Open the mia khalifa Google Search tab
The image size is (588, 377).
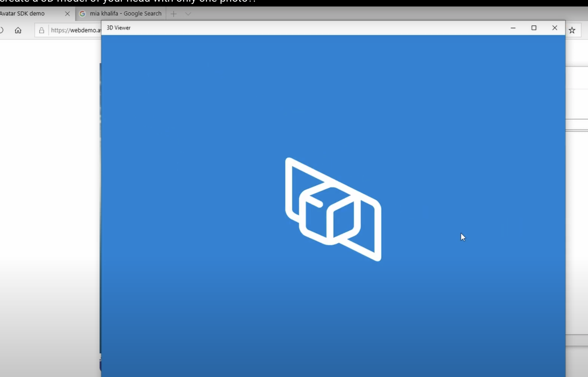[x=125, y=14]
